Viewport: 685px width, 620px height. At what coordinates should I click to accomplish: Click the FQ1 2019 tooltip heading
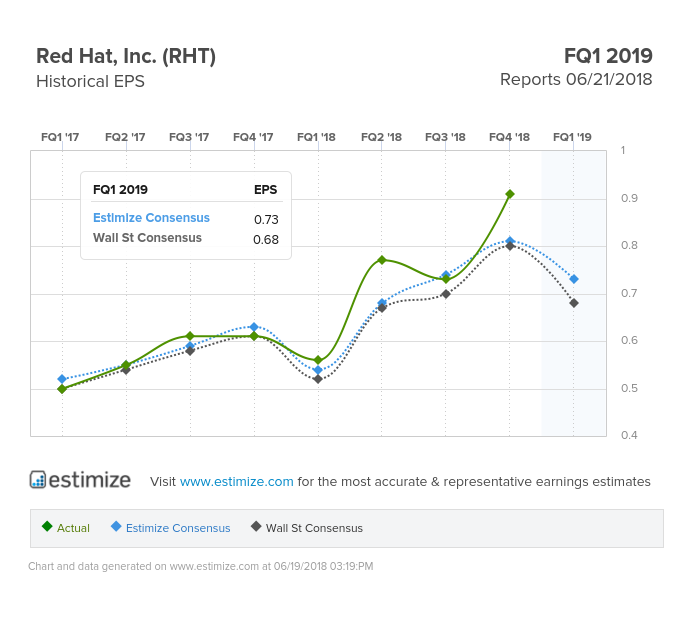pyautogui.click(x=120, y=190)
